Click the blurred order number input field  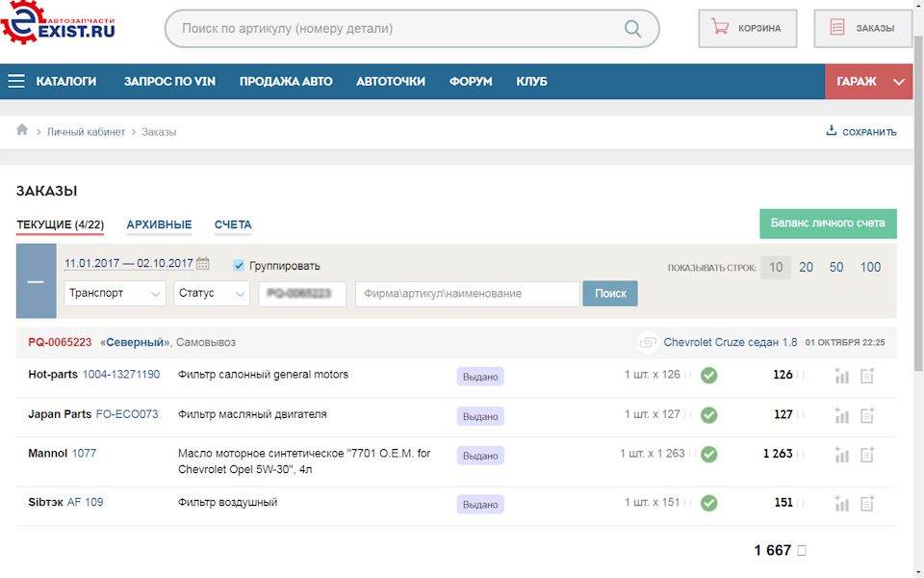[302, 293]
